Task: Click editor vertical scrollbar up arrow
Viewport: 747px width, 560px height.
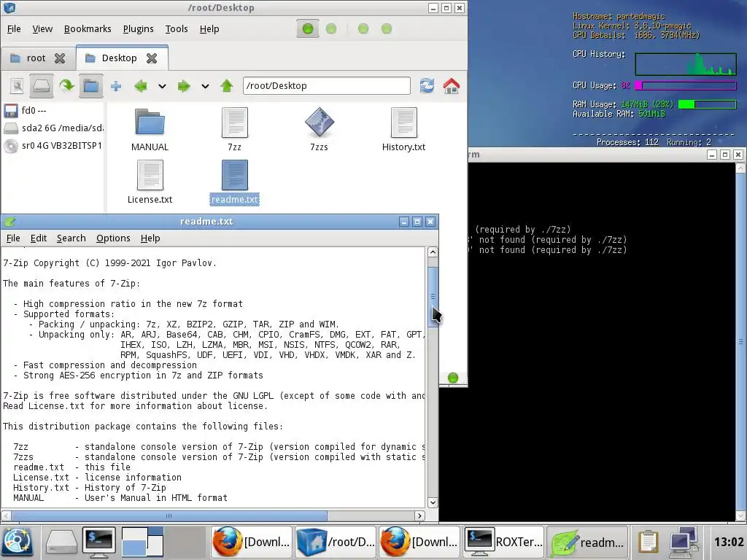Action: point(433,252)
